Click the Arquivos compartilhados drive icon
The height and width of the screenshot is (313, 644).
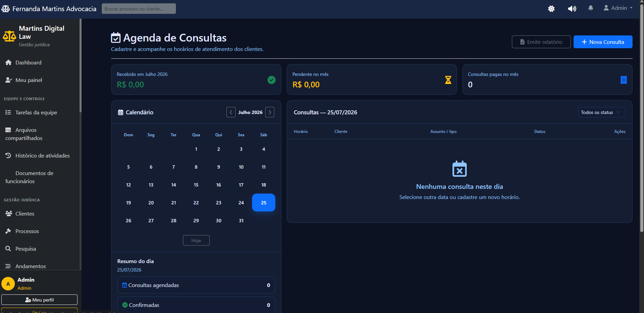[8, 130]
